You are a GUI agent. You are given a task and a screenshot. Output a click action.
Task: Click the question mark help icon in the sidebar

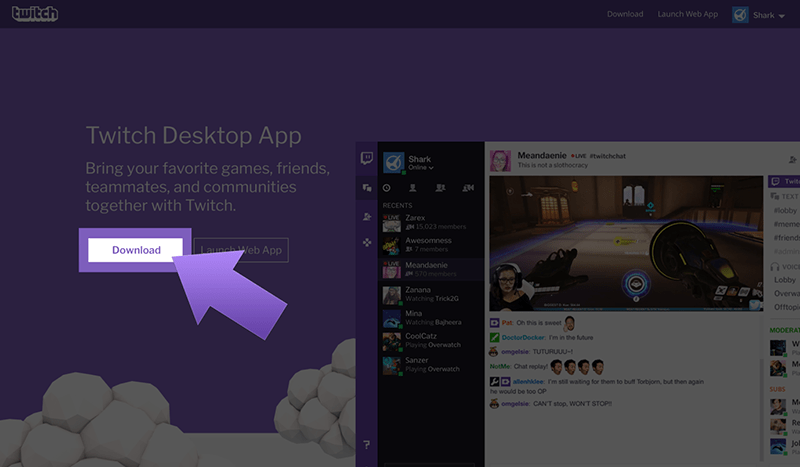pyautogui.click(x=366, y=445)
